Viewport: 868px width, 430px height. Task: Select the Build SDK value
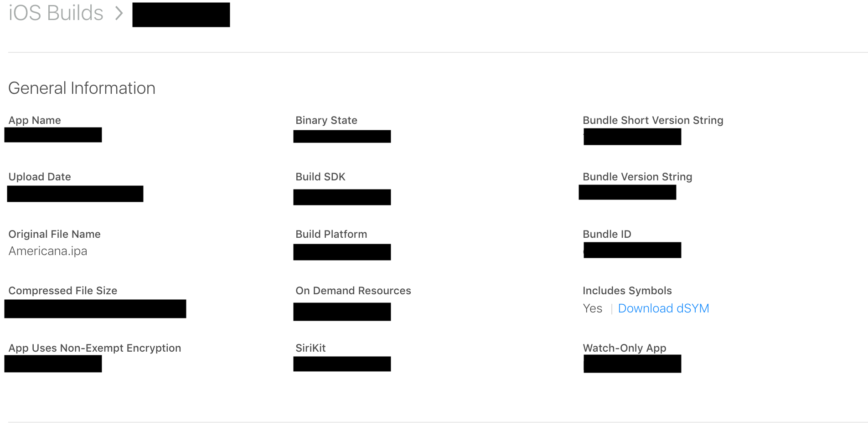tap(341, 197)
